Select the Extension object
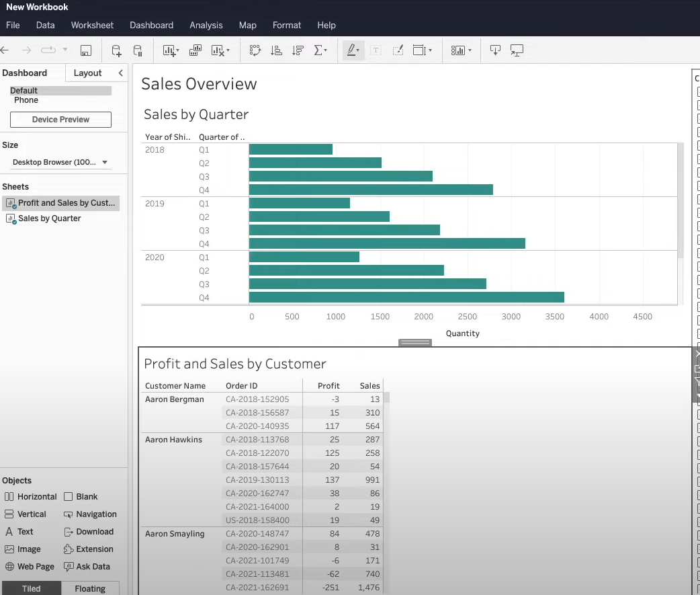 tap(89, 549)
